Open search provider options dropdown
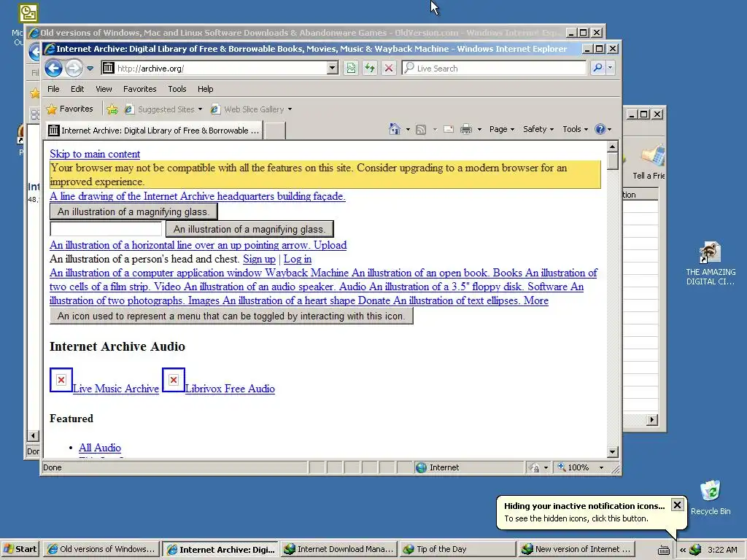The image size is (747, 560). click(x=611, y=68)
